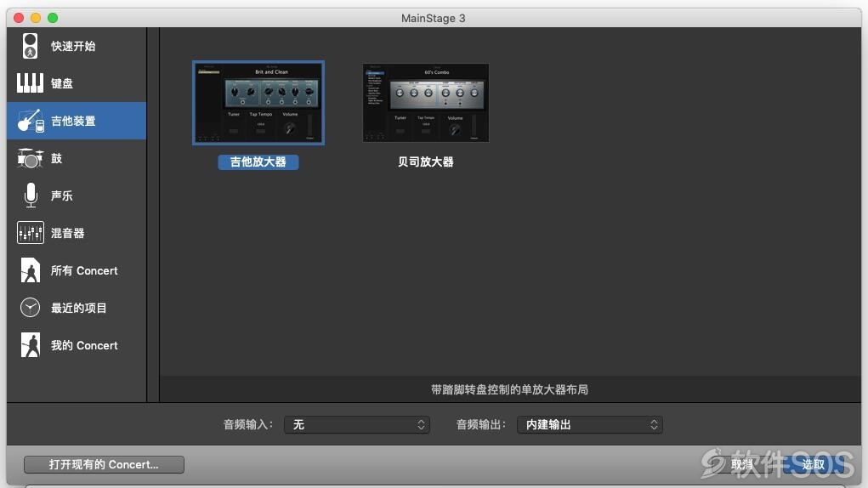This screenshot has width=868, height=488.
Task: Open the 所有 Concert list
Action: 77,270
